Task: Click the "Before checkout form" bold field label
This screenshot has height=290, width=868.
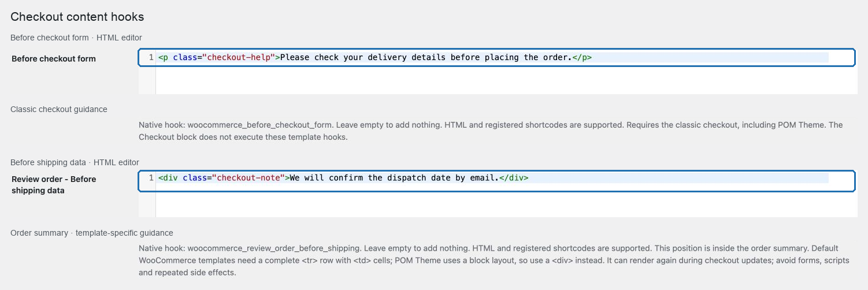Action: pos(54,58)
